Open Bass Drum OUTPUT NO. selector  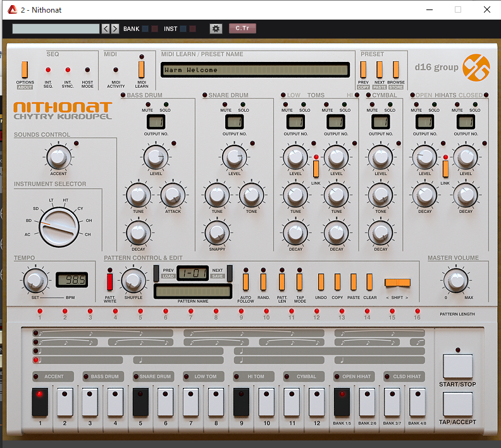156,122
